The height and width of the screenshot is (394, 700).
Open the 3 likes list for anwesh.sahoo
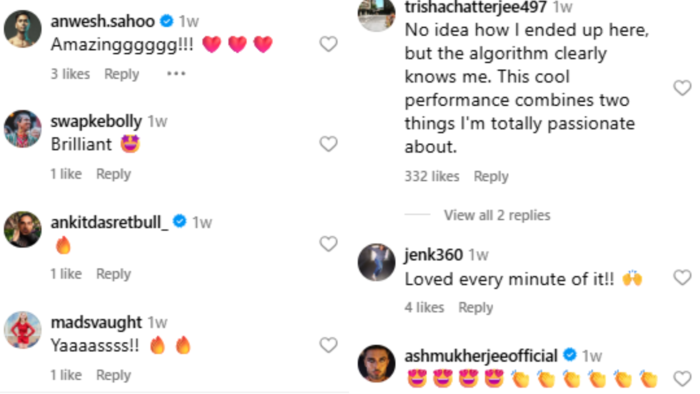pos(70,74)
